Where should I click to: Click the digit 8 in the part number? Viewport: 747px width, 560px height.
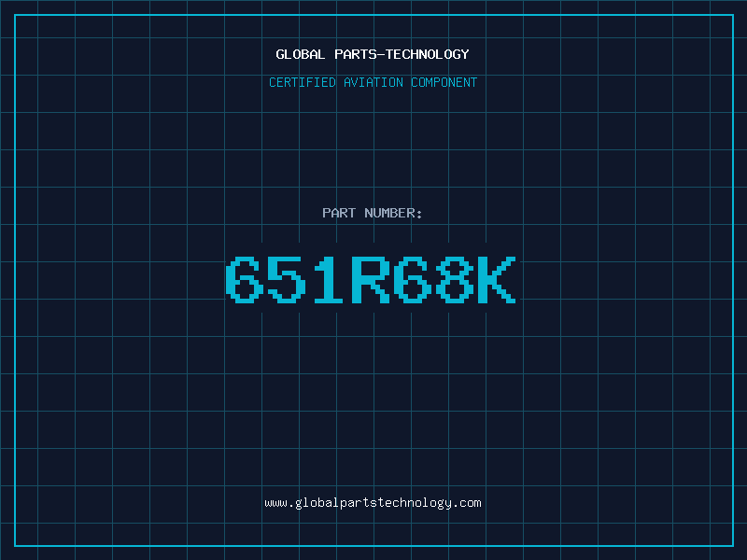click(x=455, y=281)
